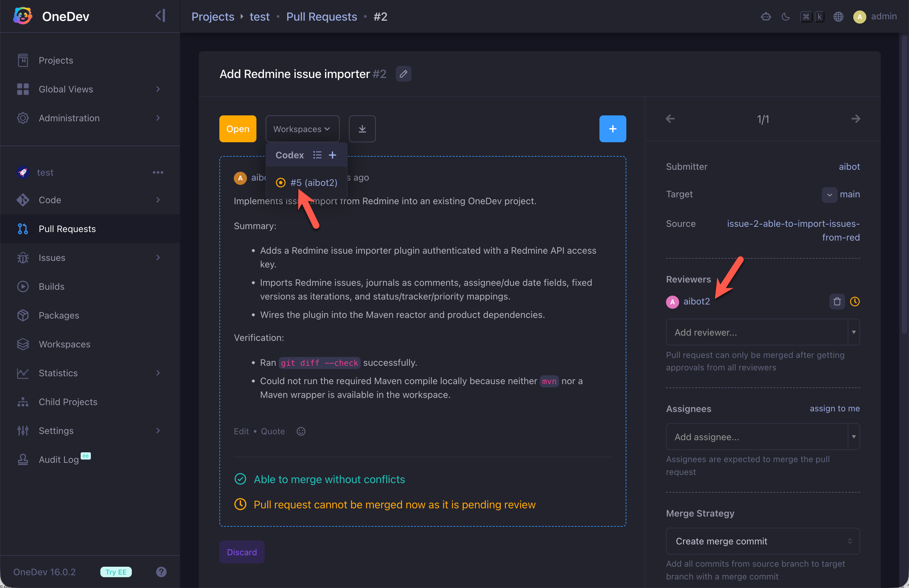Open Codex workspace list icon
The image size is (909, 588).
[317, 155]
